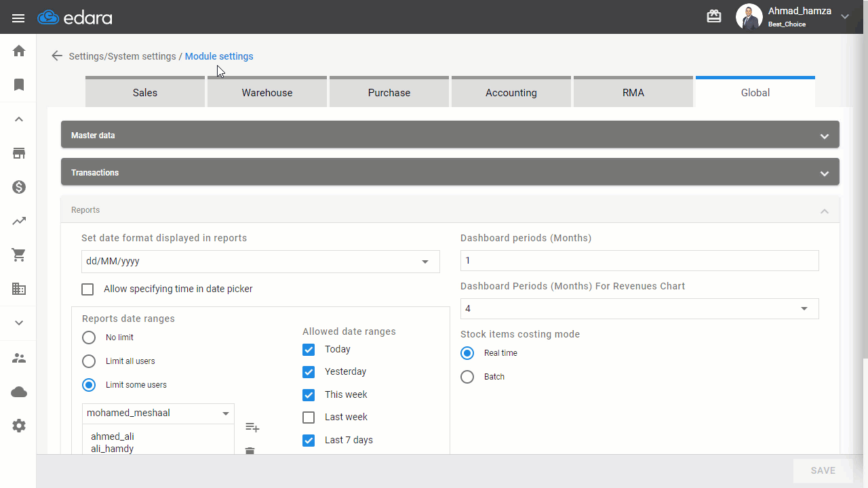The image size is (868, 488).
Task: Expand the Transactions section
Action: point(450,172)
